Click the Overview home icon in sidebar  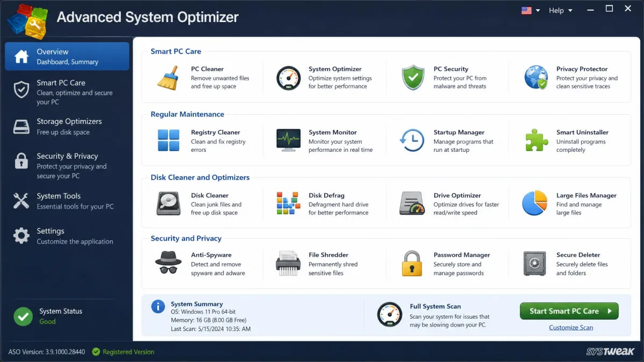click(x=21, y=56)
